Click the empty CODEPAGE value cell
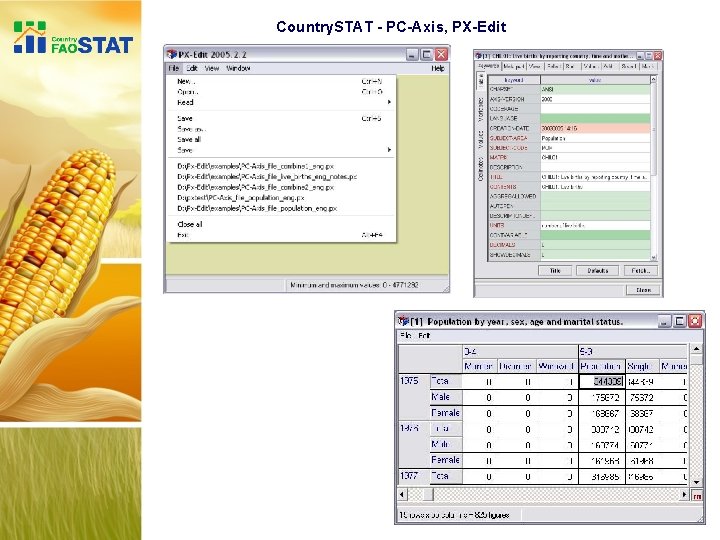Image resolution: width=720 pixels, height=540 pixels. click(595, 109)
